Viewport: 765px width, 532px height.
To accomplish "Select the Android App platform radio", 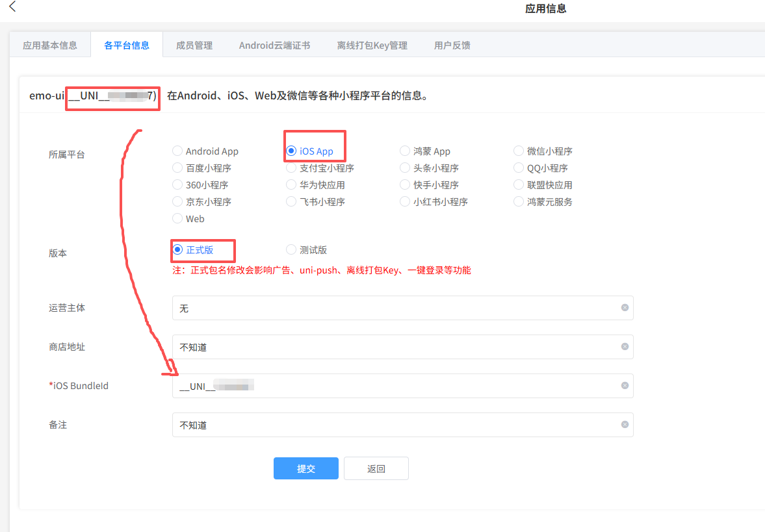I will [x=177, y=151].
